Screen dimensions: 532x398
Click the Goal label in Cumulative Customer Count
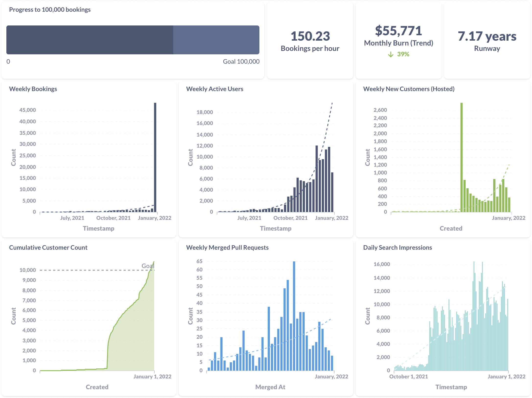tap(148, 266)
